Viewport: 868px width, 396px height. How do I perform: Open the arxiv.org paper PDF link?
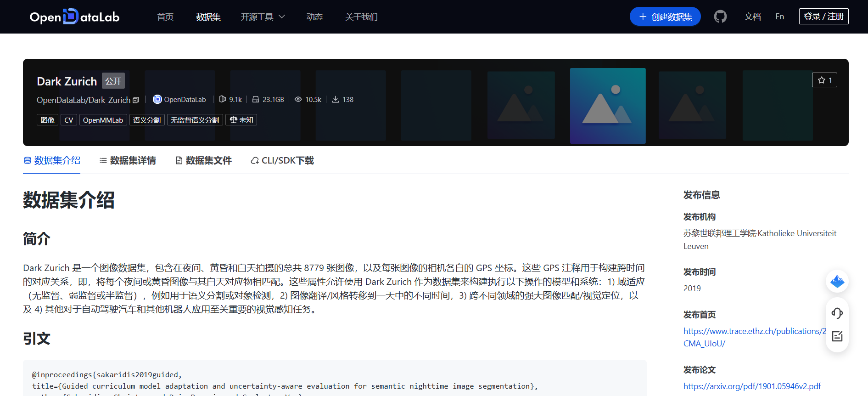752,386
